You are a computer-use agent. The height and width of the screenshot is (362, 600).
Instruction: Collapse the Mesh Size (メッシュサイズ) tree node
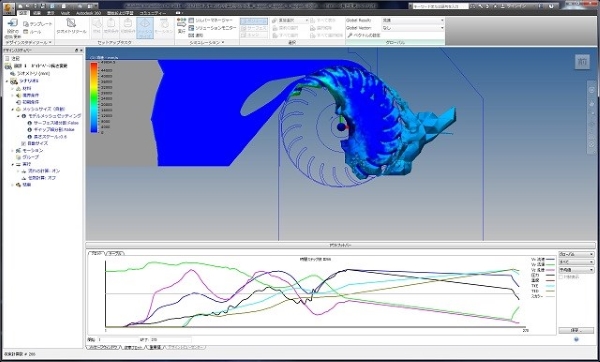click(13, 109)
